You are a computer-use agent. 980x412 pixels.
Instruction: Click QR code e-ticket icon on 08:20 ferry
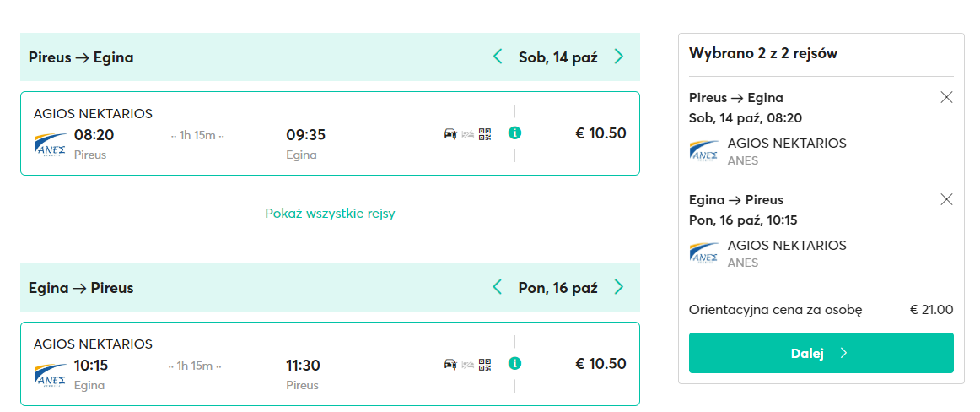pos(484,133)
